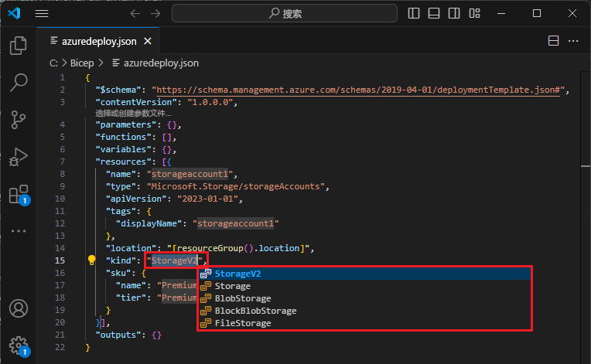The width and height of the screenshot is (591, 364).
Task: Click the Bicep breadcrumb folder
Action: (x=82, y=63)
